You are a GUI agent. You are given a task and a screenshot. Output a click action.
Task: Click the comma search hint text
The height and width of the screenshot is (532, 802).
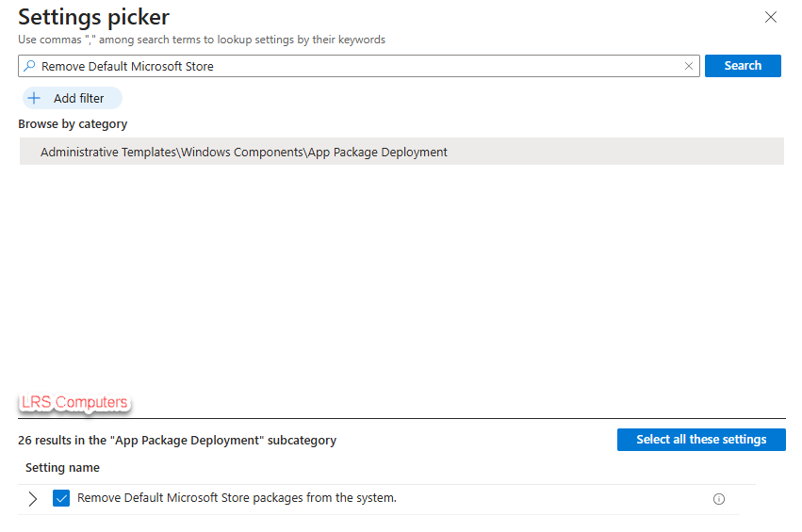coord(202,40)
